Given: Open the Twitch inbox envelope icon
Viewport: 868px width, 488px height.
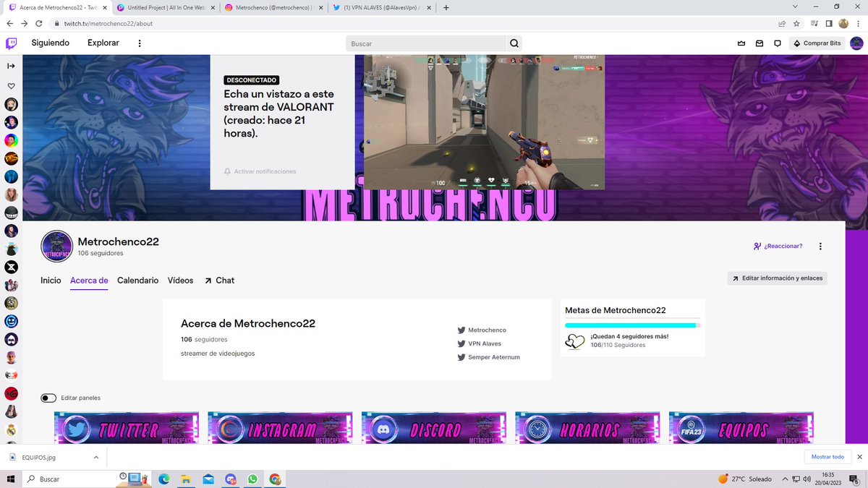Looking at the screenshot, I should pos(759,43).
